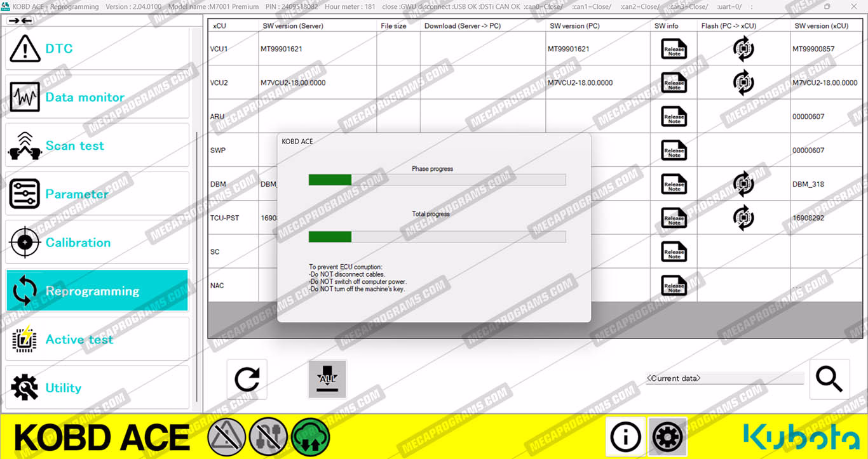Flash the VCU1 controller
Image resolution: width=868 pixels, height=459 pixels.
743,49
